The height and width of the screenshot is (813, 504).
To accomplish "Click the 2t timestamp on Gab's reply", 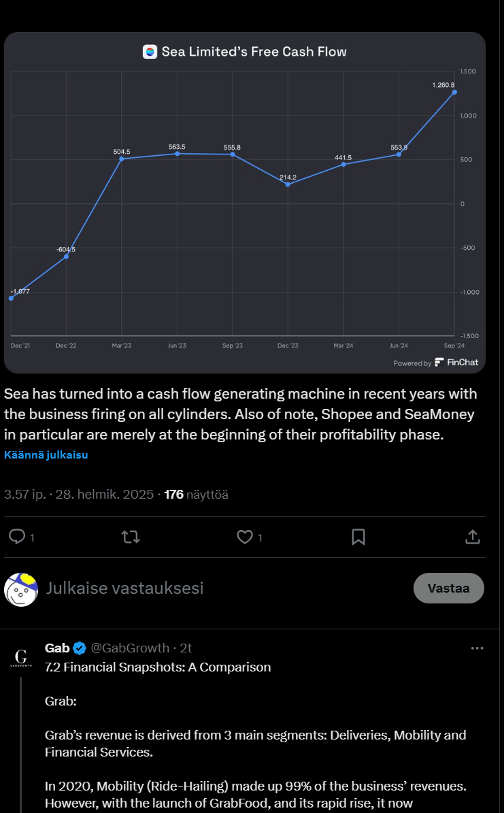I will pos(186,648).
